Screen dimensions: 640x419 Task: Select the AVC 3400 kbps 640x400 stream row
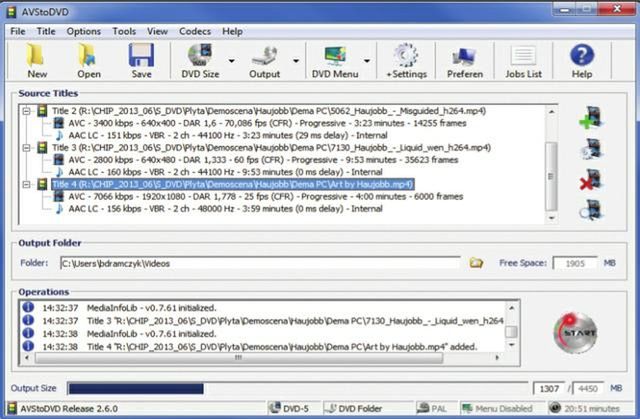tap(267, 123)
